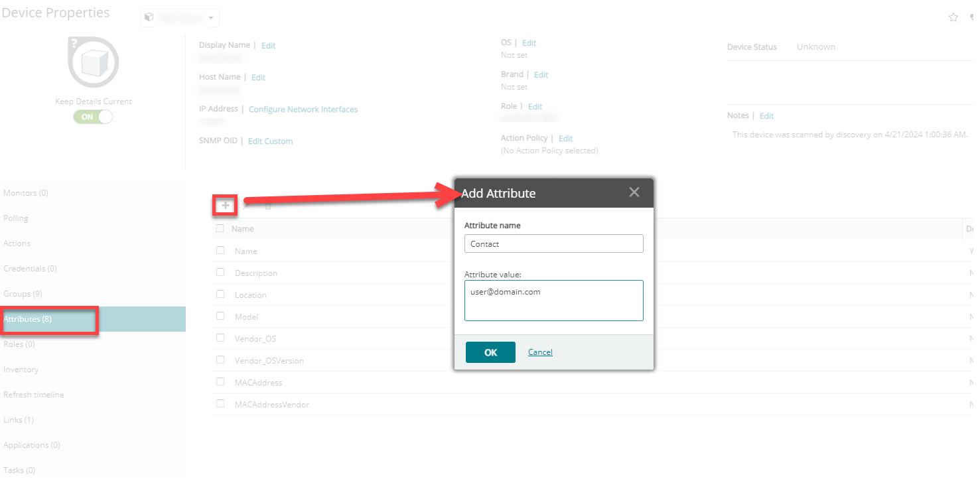Click the plus icon to add attribute
This screenshot has width=980, height=483.
pyautogui.click(x=226, y=206)
